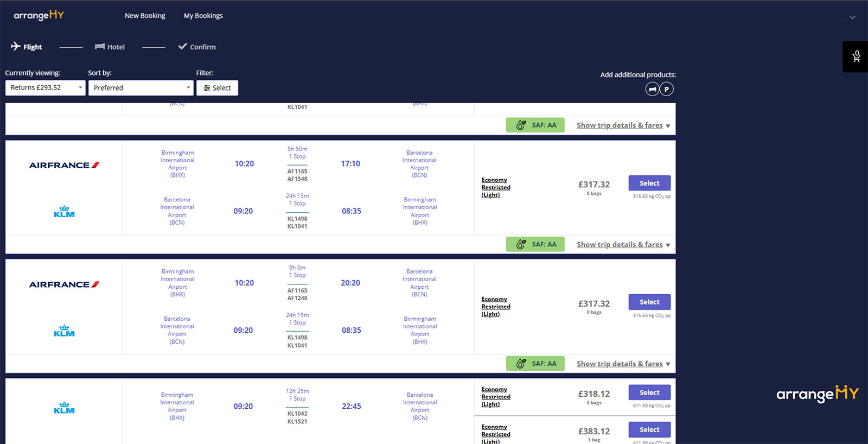Open the Sort by Preferred dropdown

tap(141, 88)
